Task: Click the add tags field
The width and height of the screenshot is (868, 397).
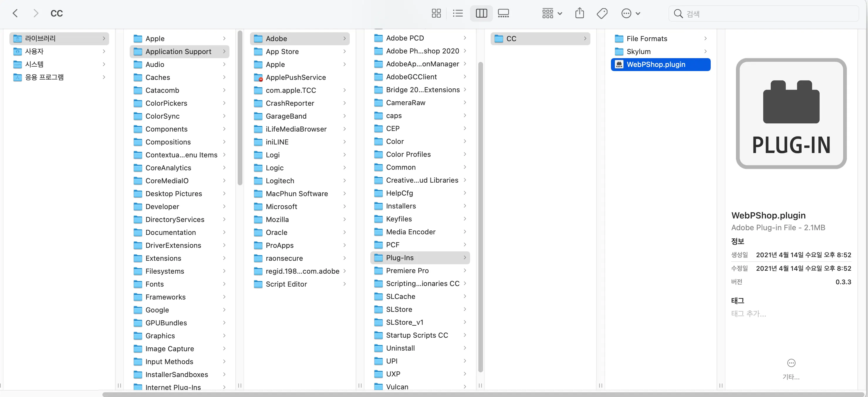Action: point(748,314)
